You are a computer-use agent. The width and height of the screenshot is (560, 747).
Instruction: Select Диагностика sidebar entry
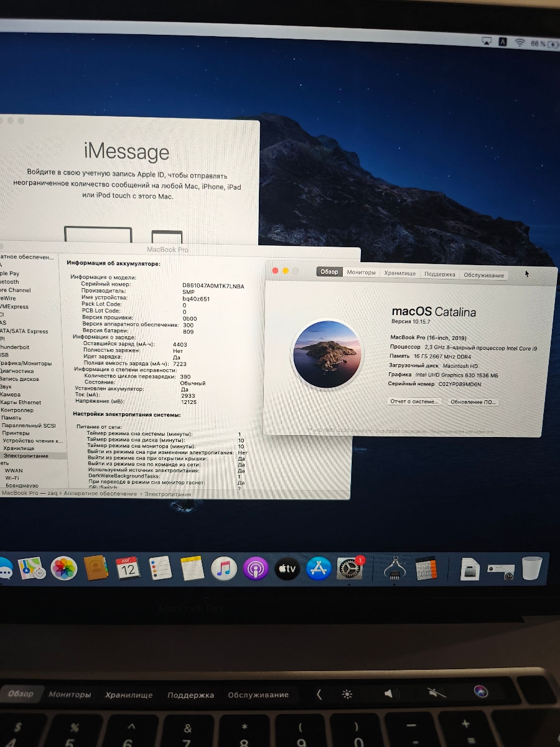pos(17,371)
